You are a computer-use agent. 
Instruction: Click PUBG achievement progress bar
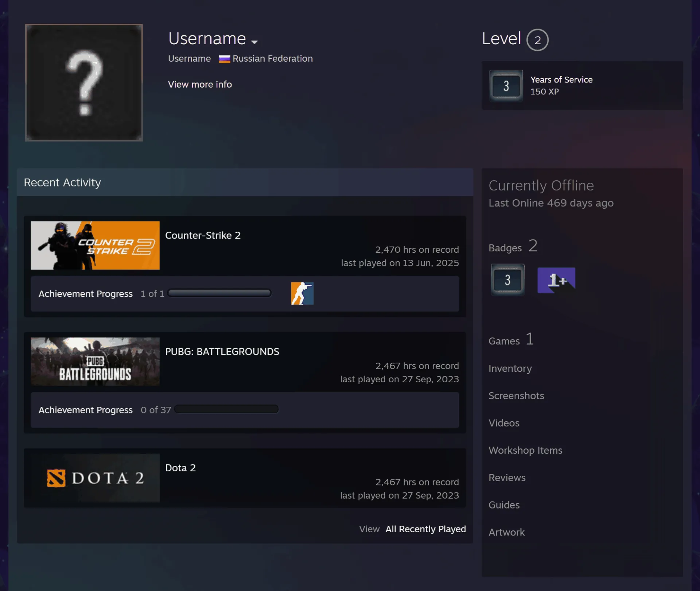coord(226,409)
